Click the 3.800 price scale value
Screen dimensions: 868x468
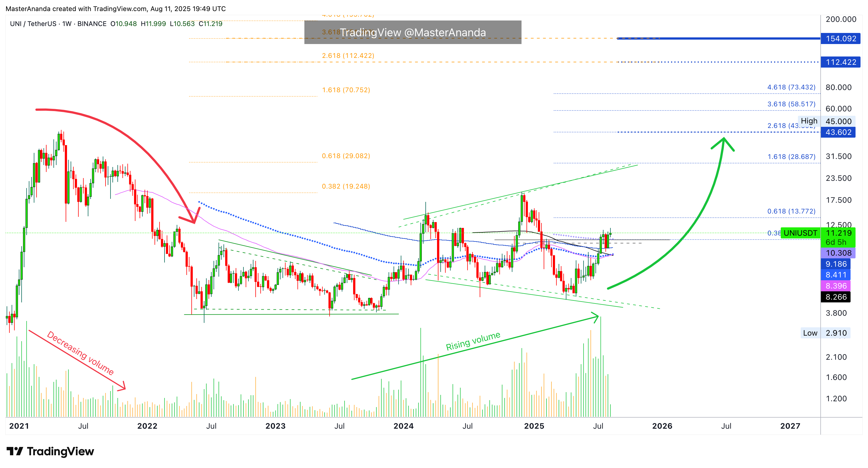(836, 313)
